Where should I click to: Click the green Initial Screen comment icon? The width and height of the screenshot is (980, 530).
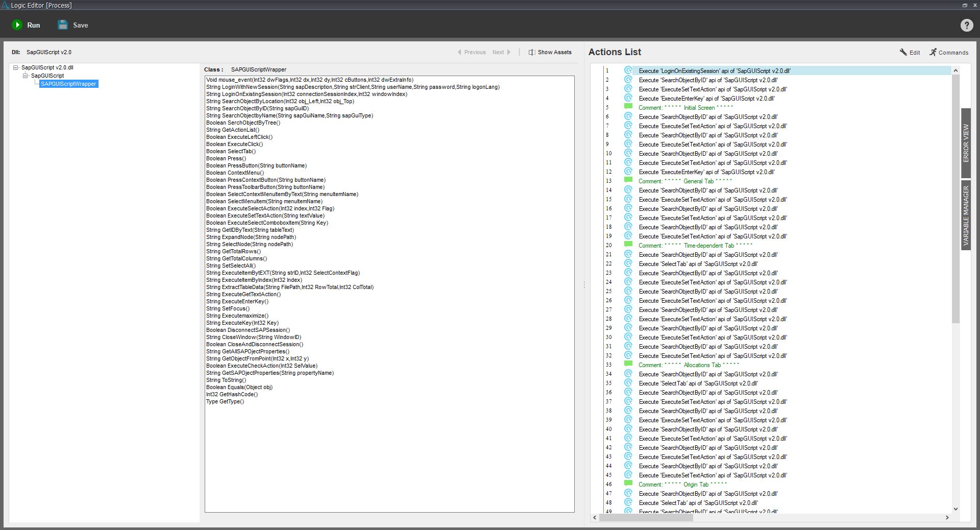(x=628, y=107)
